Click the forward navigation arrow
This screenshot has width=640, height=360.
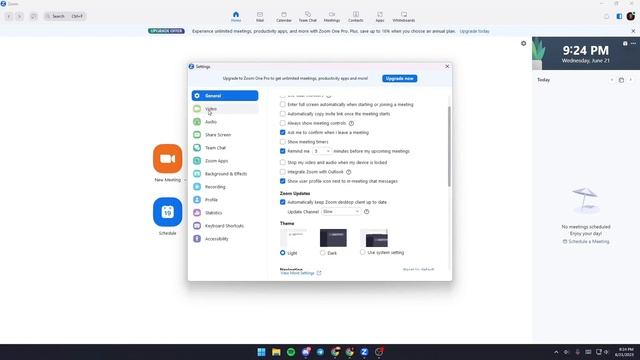tap(19, 16)
